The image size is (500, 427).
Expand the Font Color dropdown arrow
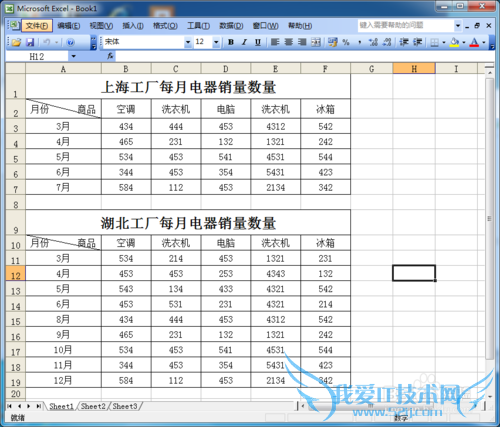pos(484,42)
